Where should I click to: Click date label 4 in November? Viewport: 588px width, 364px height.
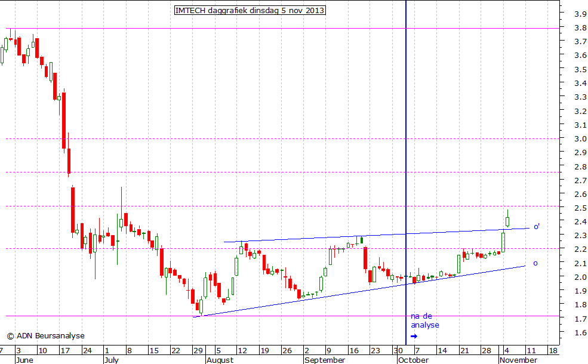pyautogui.click(x=506, y=351)
